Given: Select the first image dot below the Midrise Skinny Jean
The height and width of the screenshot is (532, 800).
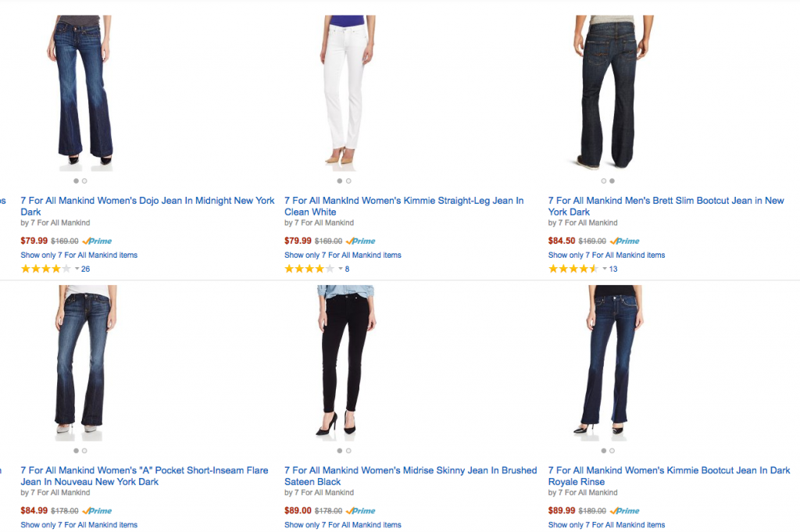Looking at the screenshot, I should coord(339,451).
